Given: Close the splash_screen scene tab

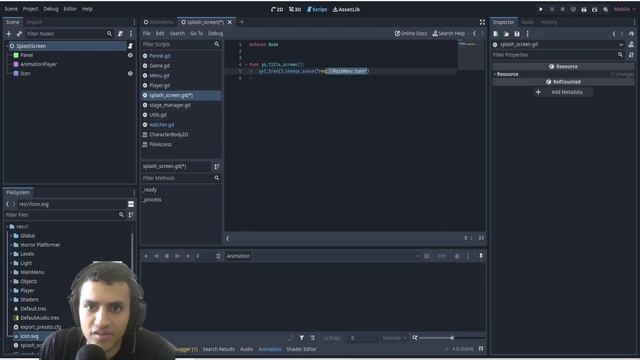Looking at the screenshot, I should coord(230,22).
